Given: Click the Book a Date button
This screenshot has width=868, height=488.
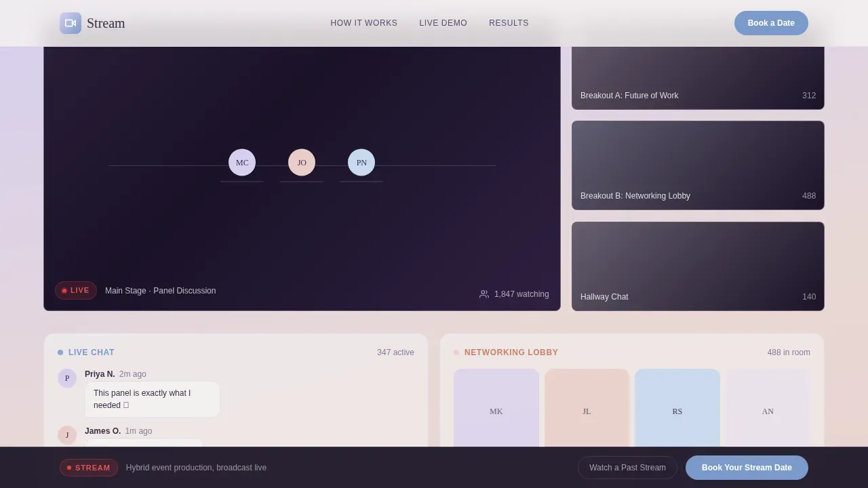Looking at the screenshot, I should (771, 23).
